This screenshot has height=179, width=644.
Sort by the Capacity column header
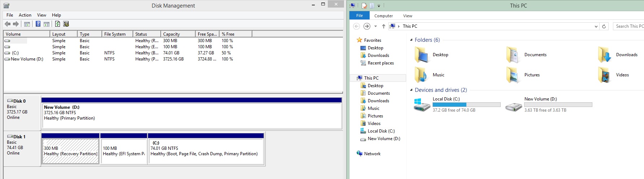pyautogui.click(x=178, y=34)
